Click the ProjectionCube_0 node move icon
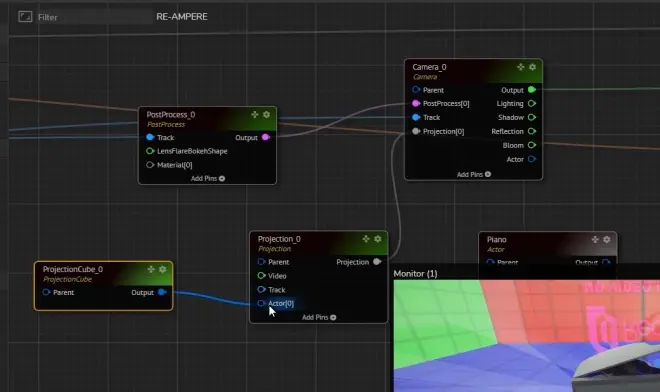This screenshot has height=392, width=660. point(151,269)
